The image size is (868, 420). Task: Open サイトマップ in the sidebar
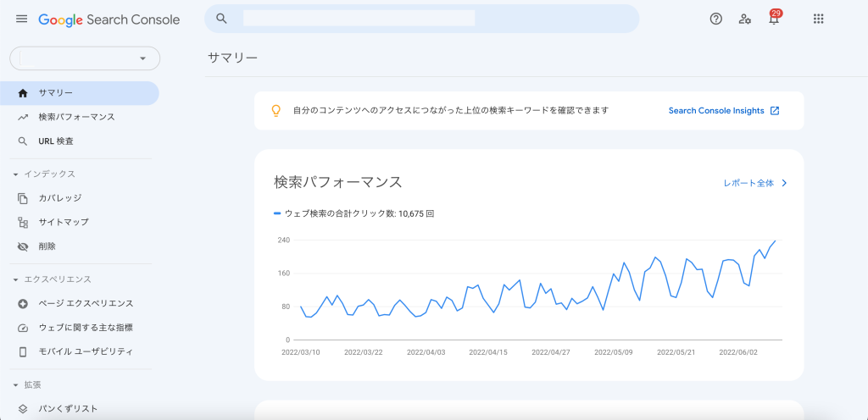79,222
